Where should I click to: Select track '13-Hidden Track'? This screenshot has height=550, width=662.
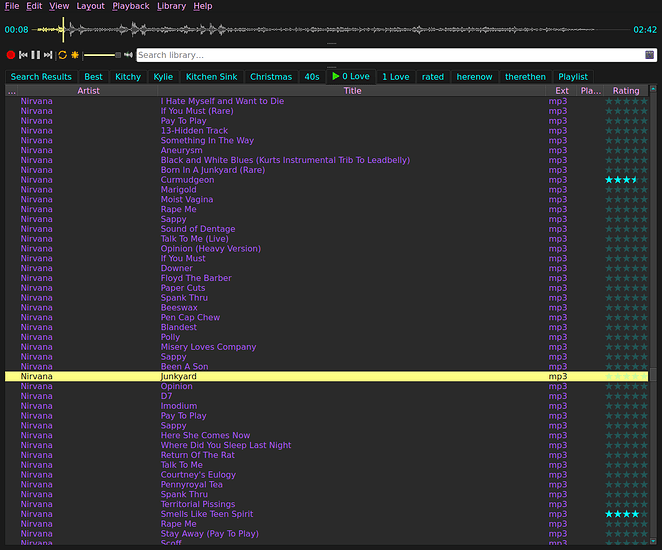(326, 131)
